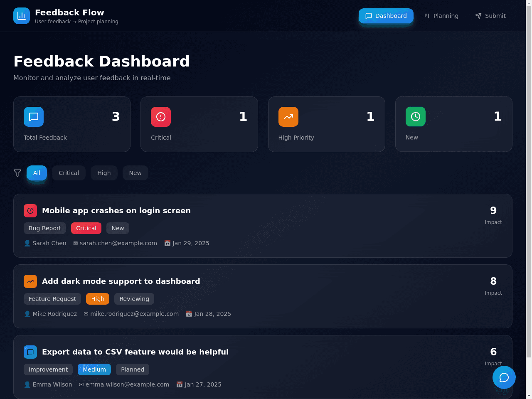
Task: Click the Improvement tag
Action: click(48, 369)
